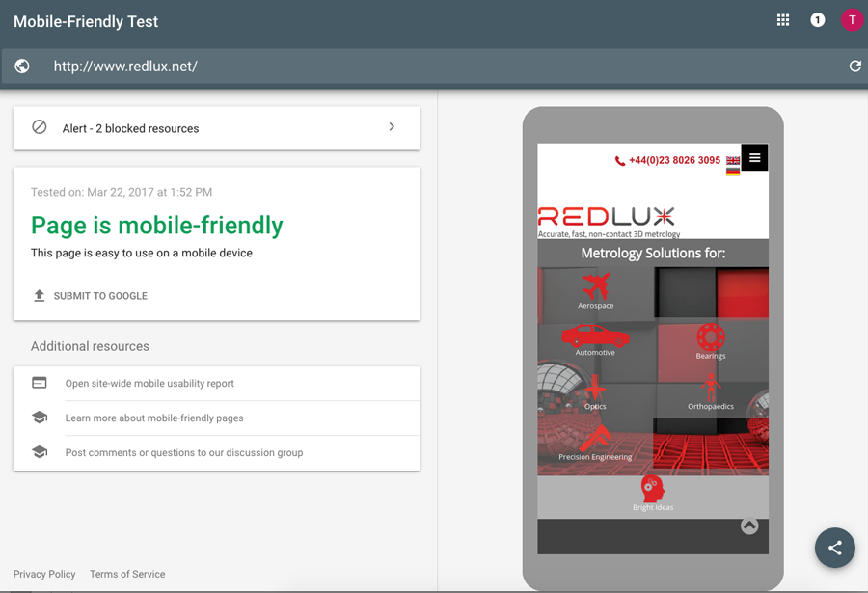Click the floating share button
Image resolution: width=868 pixels, height=593 pixels.
click(835, 548)
